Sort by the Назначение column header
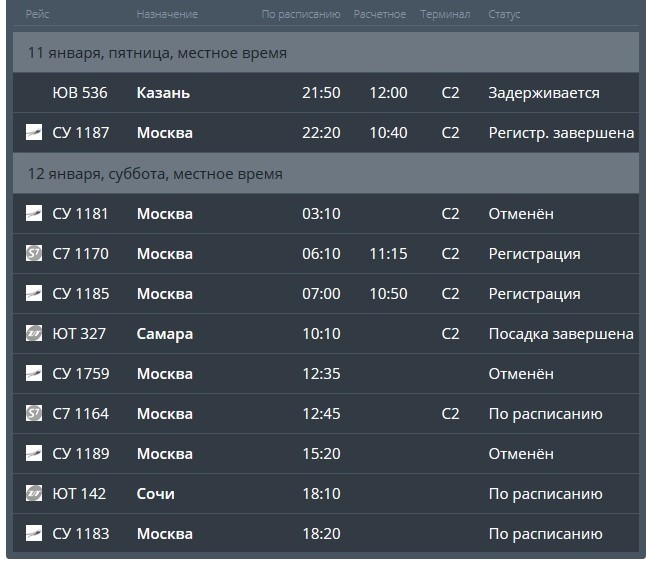This screenshot has width=655, height=566. [x=167, y=14]
